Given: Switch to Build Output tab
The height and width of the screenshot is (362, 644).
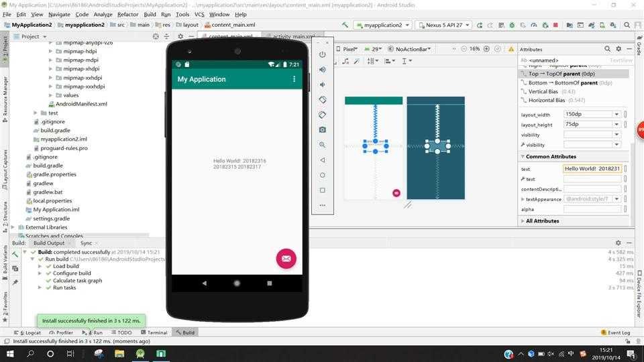Looking at the screenshot, I should point(49,243).
